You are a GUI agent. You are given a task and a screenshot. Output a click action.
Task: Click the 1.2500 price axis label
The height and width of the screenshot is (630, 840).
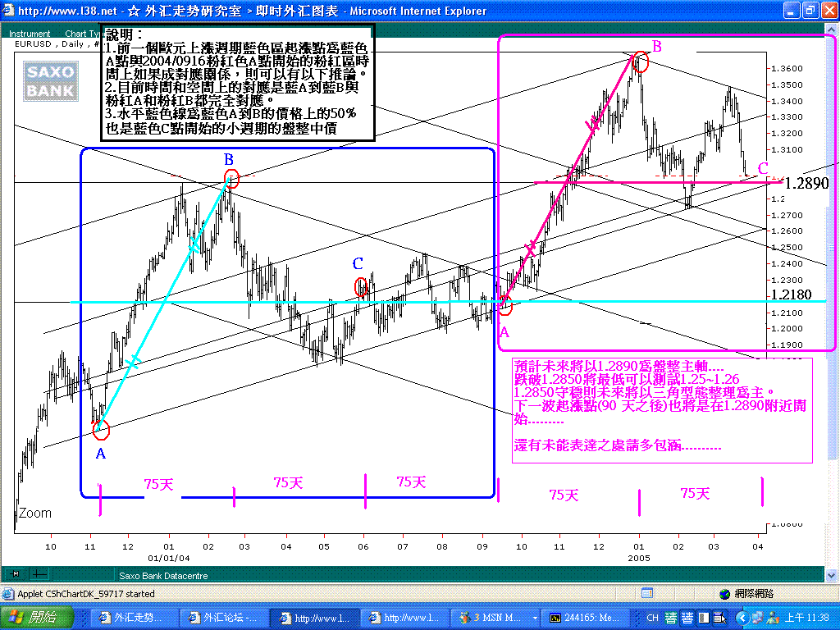(x=787, y=248)
